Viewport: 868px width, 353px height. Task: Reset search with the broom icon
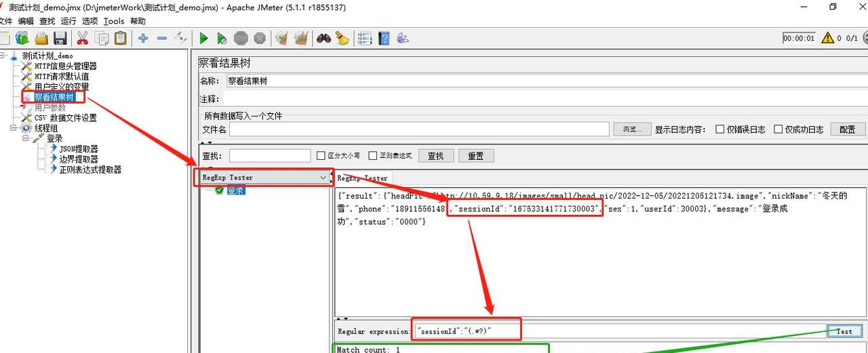pos(342,38)
